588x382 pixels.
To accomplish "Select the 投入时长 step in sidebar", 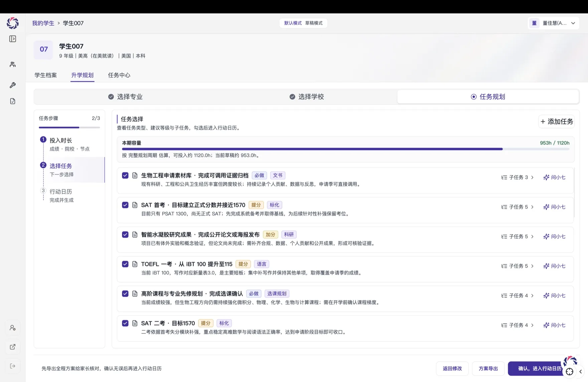I will pyautogui.click(x=69, y=144).
